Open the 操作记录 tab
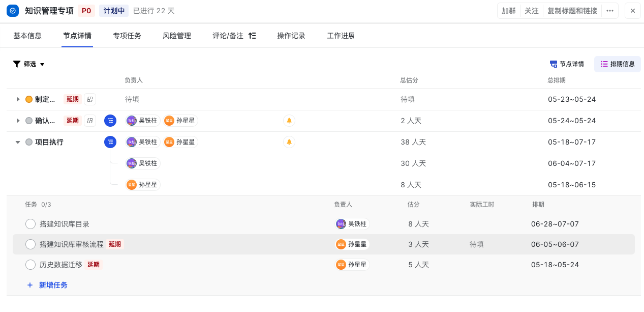The image size is (644, 312). pyautogui.click(x=291, y=36)
